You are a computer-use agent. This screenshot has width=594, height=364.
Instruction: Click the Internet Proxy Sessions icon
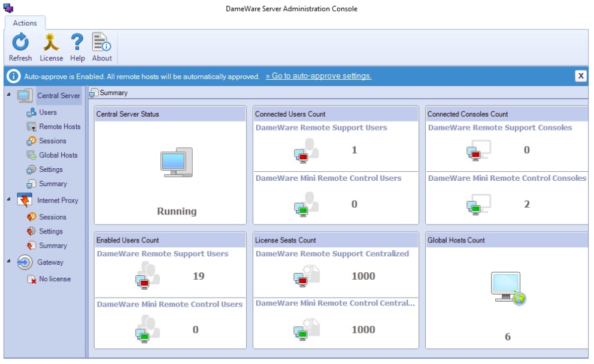[x=32, y=217]
